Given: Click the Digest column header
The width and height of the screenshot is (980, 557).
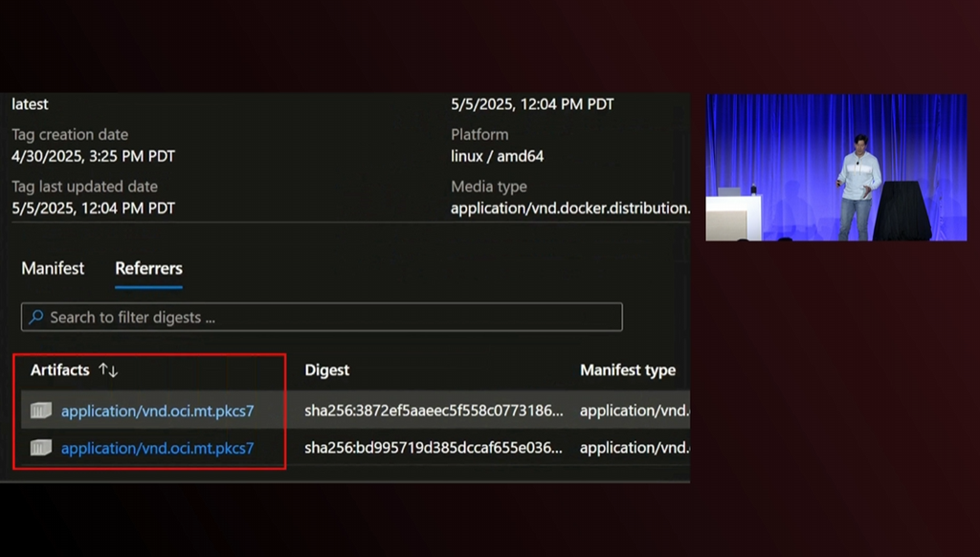Looking at the screenshot, I should (327, 370).
